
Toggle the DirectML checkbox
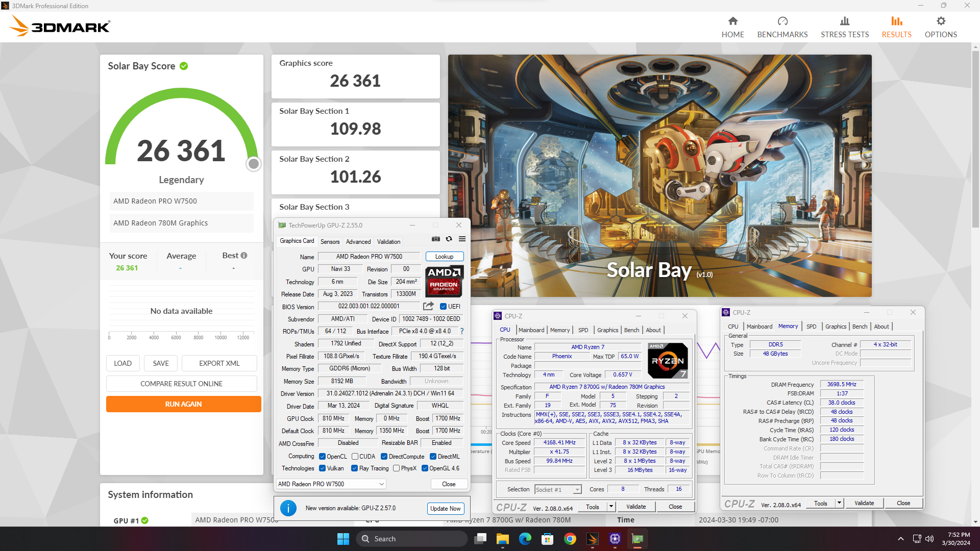(x=433, y=457)
